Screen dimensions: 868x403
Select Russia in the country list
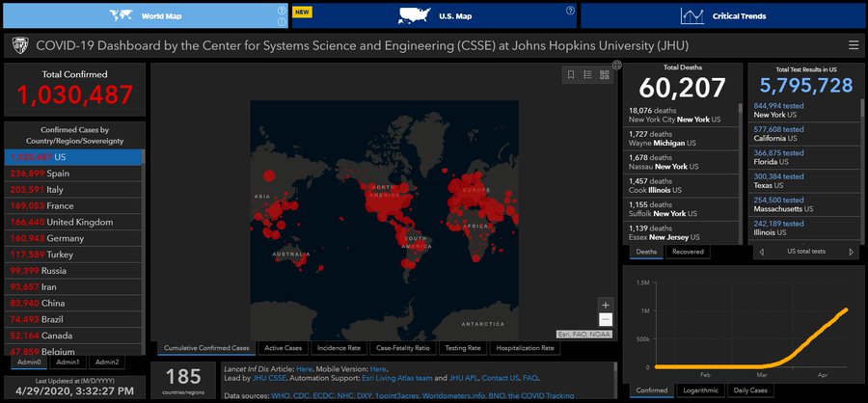pyautogui.click(x=73, y=271)
